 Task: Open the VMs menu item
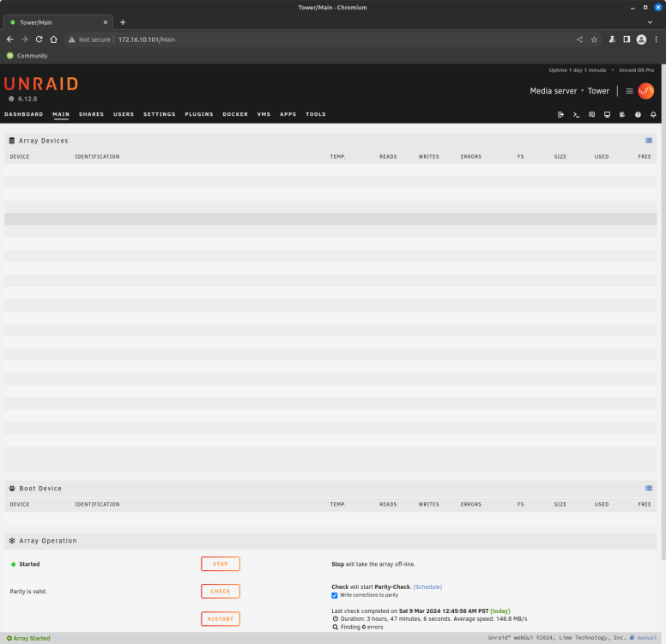263,114
